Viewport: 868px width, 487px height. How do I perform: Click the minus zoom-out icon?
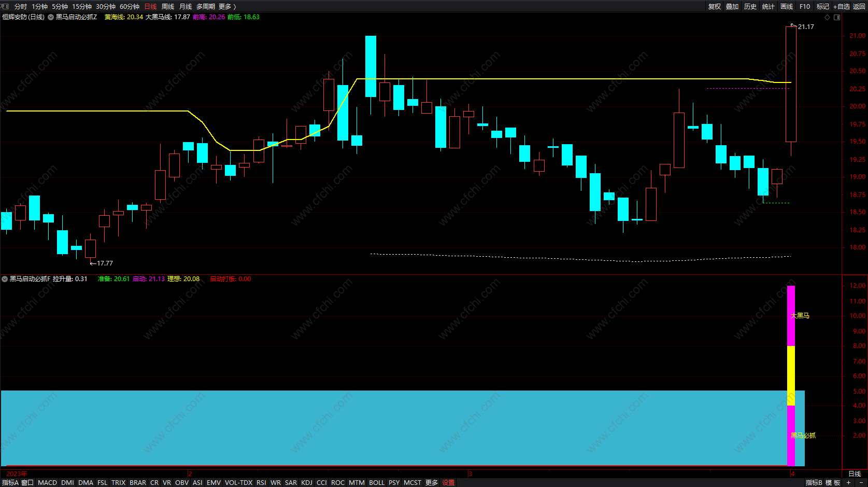(861, 482)
